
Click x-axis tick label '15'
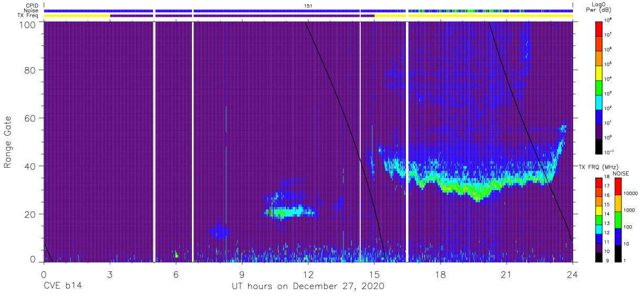pyautogui.click(x=374, y=273)
